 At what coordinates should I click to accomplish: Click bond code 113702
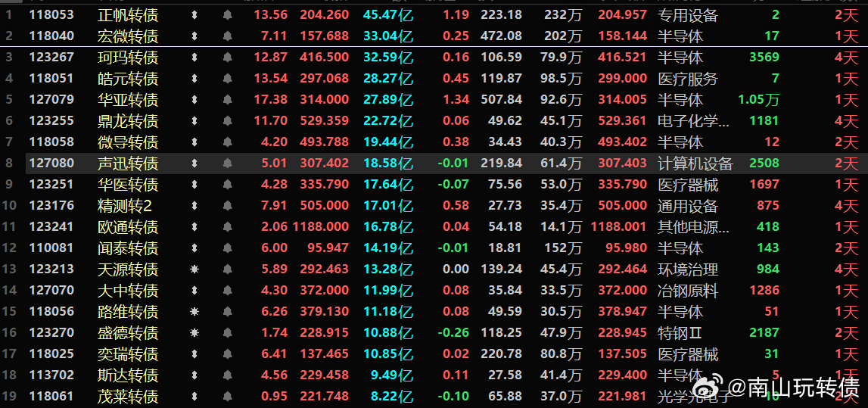tap(51, 375)
